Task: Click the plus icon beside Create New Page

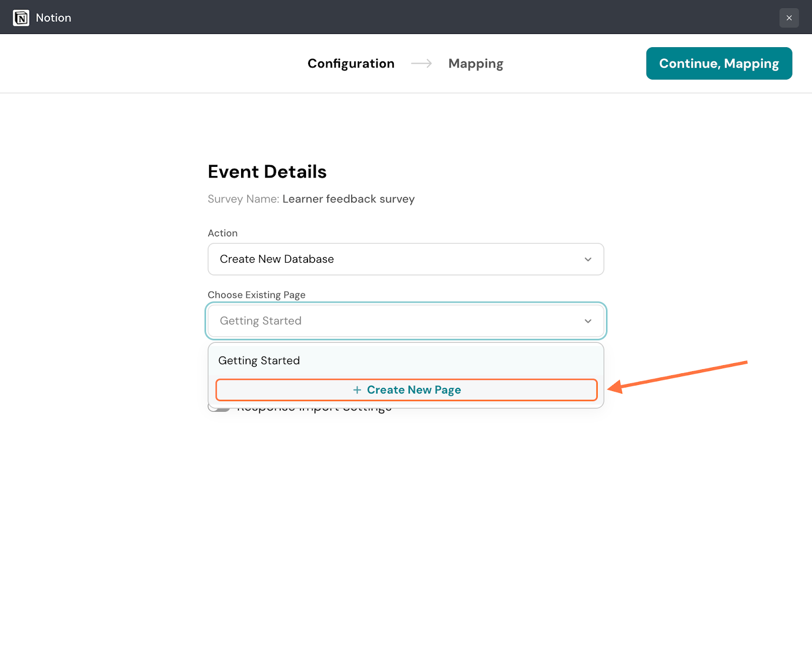Action: pyautogui.click(x=357, y=390)
